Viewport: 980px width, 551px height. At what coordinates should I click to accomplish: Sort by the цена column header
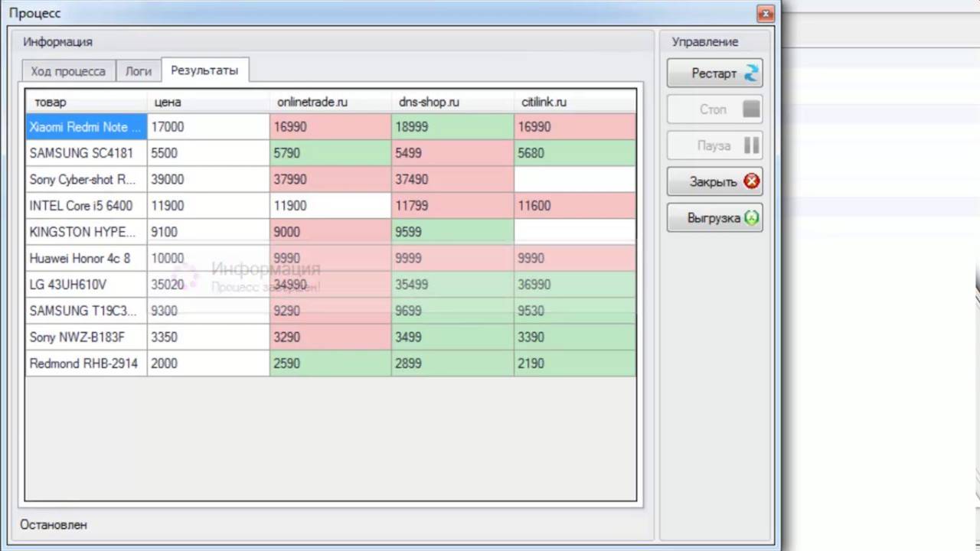[x=208, y=102]
